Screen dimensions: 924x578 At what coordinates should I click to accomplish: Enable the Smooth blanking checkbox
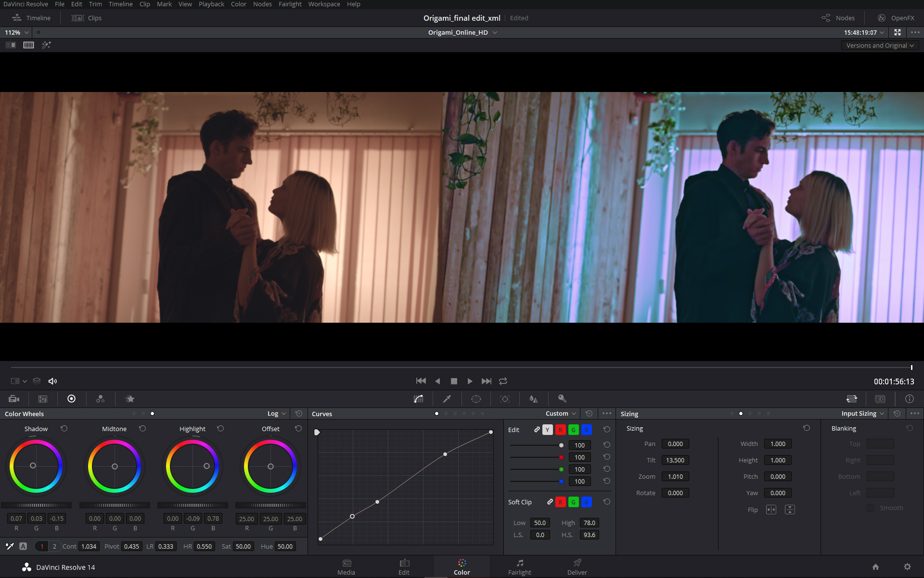(870, 508)
